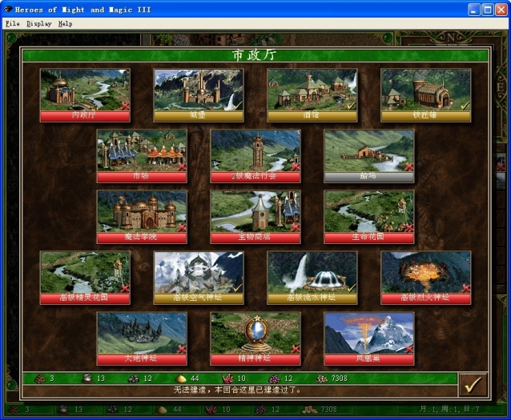Pick the 铁匠铺 blacksmith building image

[425, 90]
